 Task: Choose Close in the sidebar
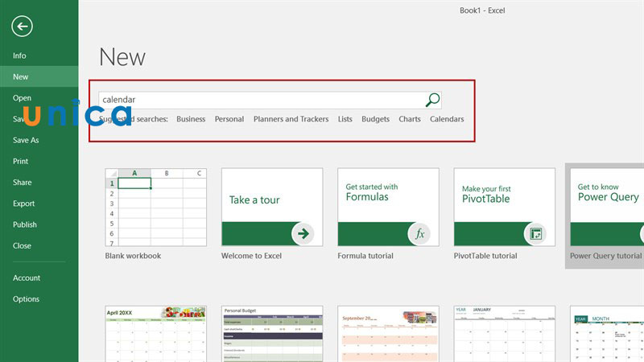(22, 245)
